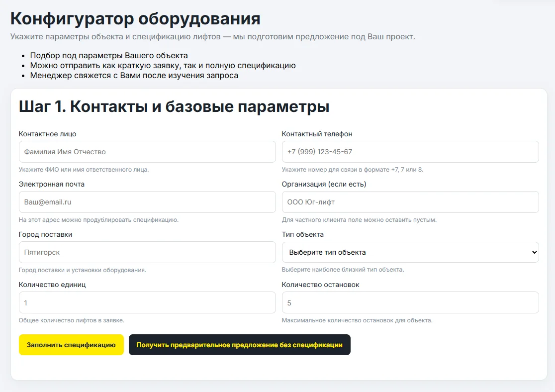Click the Тип объекта label

[x=303, y=234]
